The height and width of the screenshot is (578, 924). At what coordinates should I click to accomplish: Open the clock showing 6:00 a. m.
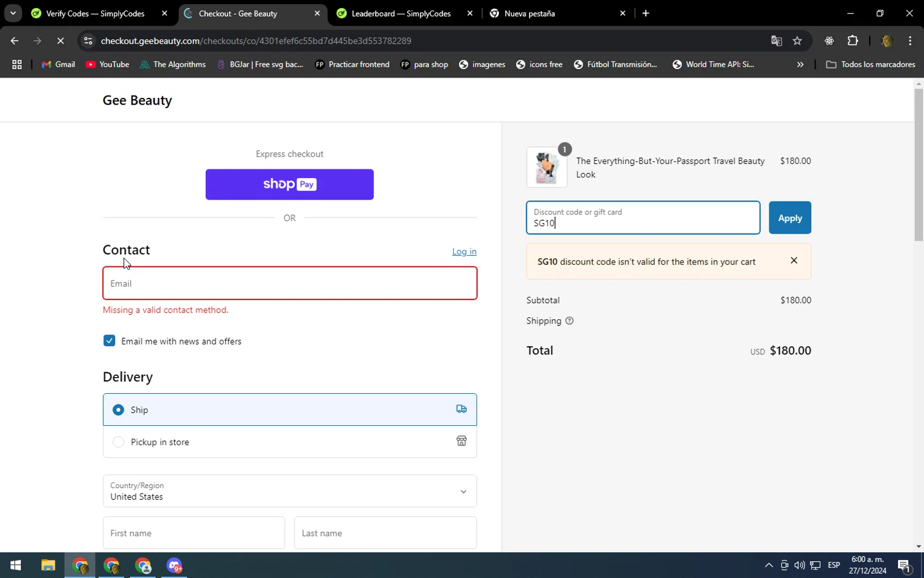coord(867,565)
